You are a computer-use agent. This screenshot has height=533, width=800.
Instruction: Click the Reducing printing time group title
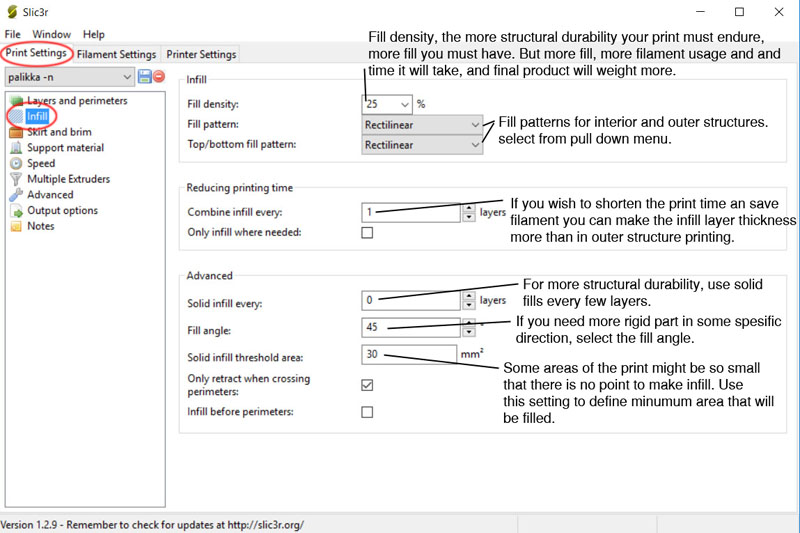pyautogui.click(x=239, y=188)
